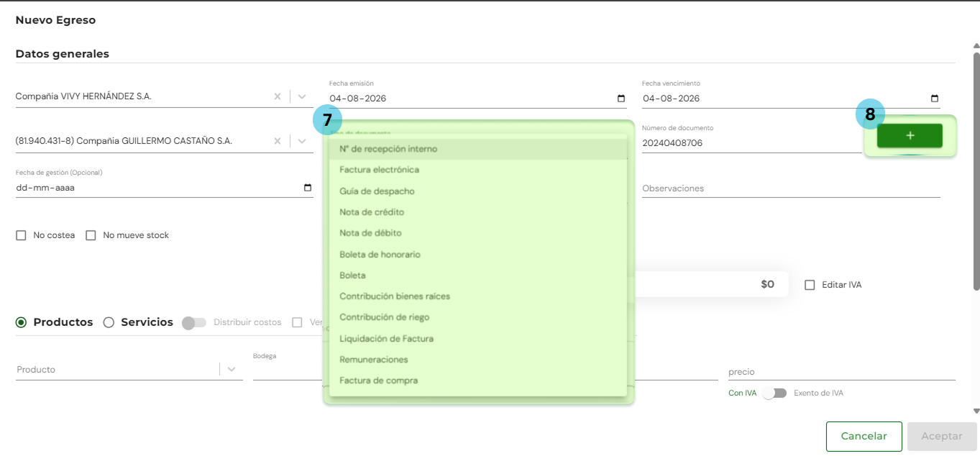Pick Nota de débito from list
The width and height of the screenshot is (980, 456).
(x=478, y=233)
